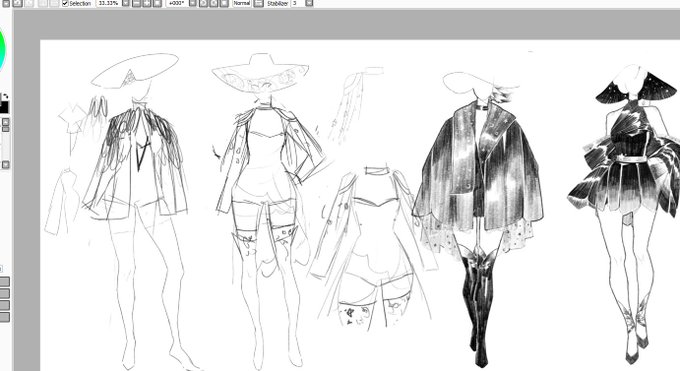The image size is (680, 371).
Task: Zoom out with the minus button
Action: tap(136, 3)
